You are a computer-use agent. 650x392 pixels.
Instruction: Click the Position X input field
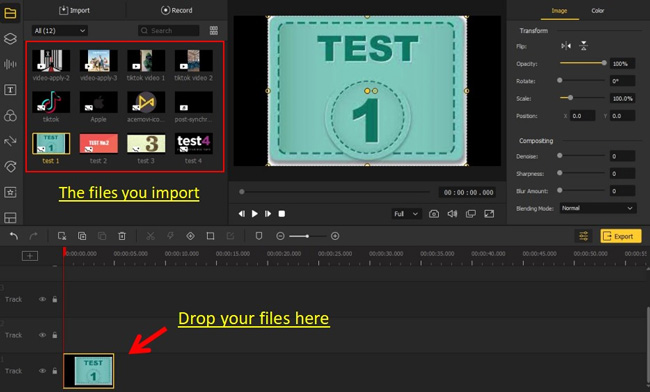tap(582, 116)
